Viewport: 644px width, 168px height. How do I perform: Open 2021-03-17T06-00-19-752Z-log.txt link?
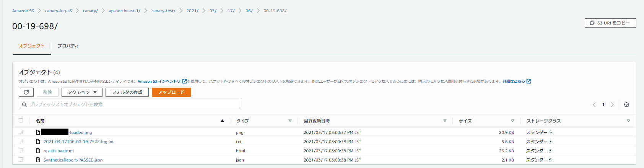point(78,142)
